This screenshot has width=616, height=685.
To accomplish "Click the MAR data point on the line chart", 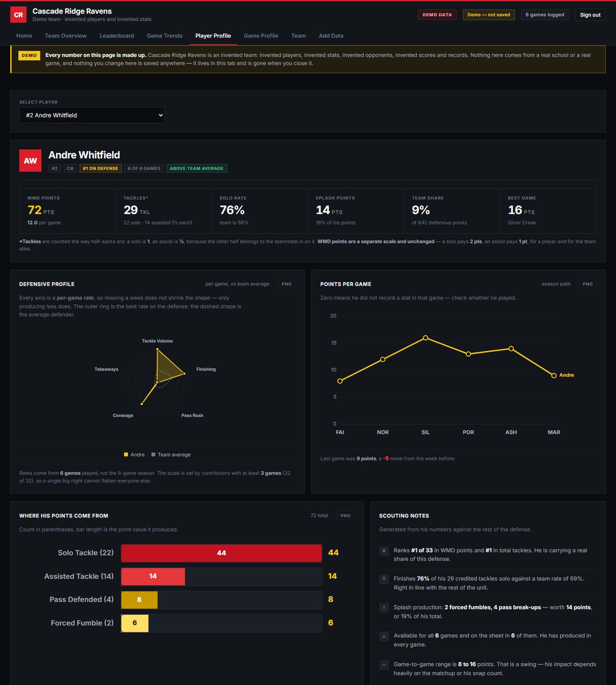I will click(x=554, y=375).
